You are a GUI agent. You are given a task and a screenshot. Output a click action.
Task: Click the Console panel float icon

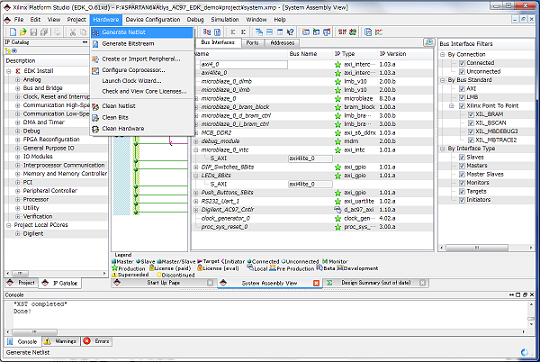click(x=525, y=295)
